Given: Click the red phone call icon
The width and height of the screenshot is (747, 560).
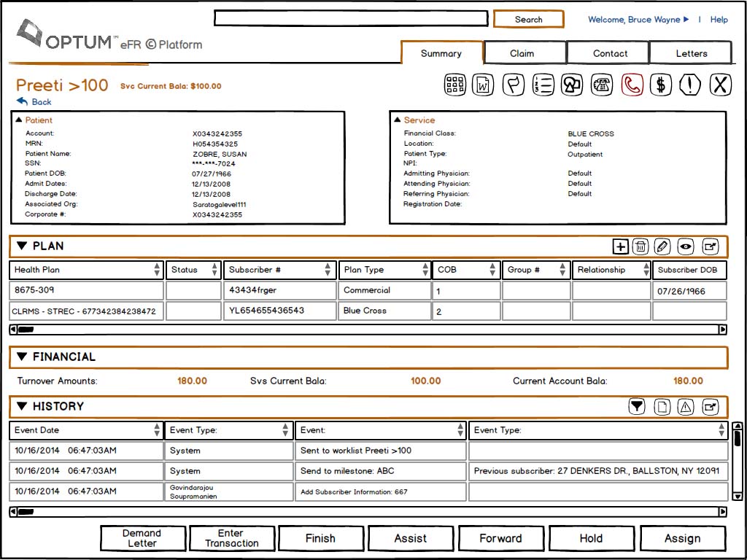Looking at the screenshot, I should (x=632, y=85).
